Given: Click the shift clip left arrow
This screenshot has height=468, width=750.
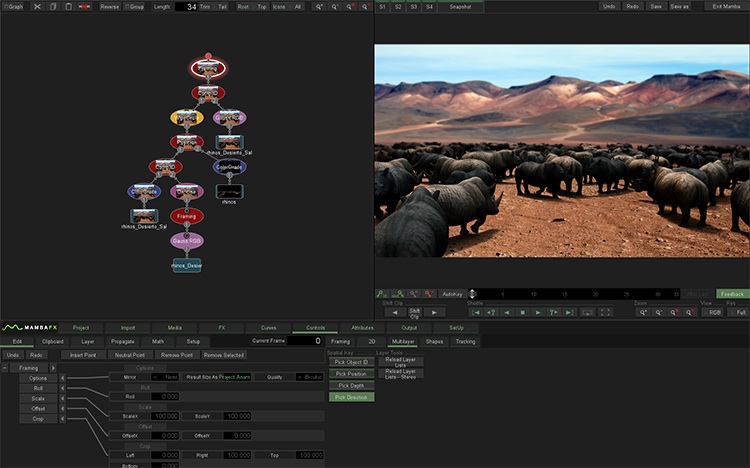Looking at the screenshot, I should tap(395, 312).
